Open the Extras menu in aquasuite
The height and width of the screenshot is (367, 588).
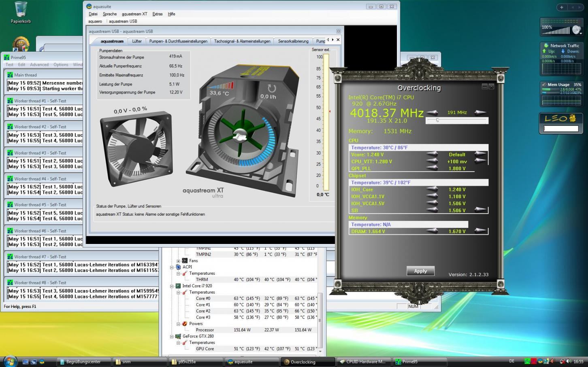158,14
